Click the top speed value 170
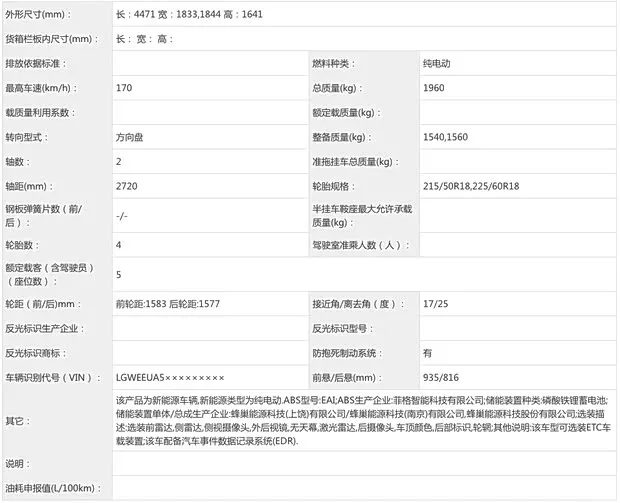This screenshot has width=620, height=503. 124,88
